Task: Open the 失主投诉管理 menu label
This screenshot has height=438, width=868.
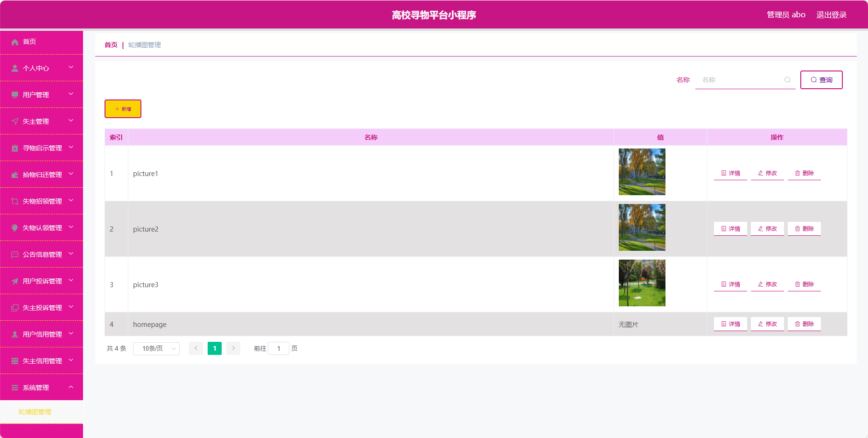Action: tap(42, 308)
